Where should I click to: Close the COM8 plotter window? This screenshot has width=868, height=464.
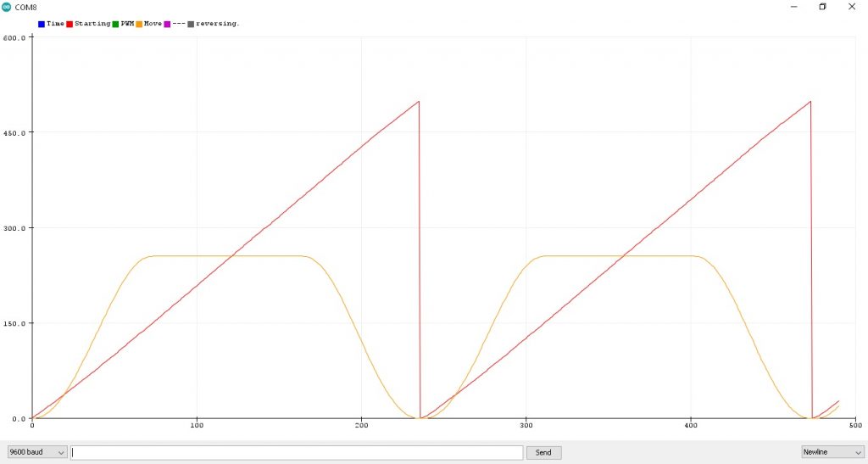852,7
